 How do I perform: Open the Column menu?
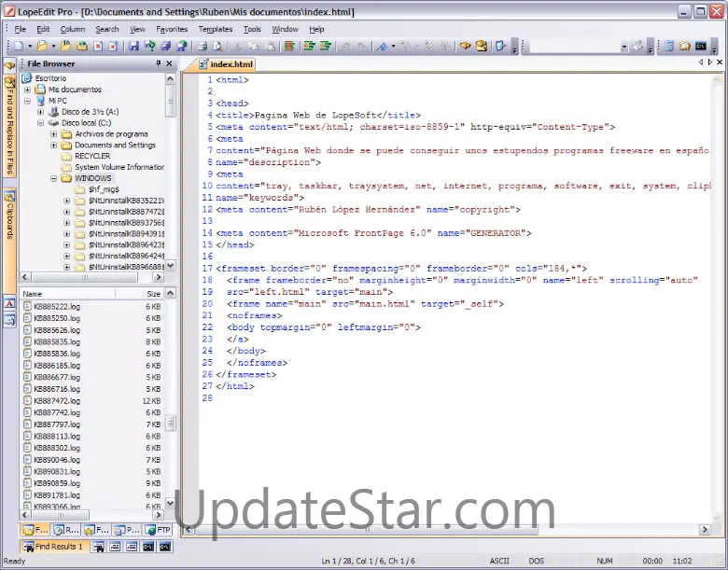click(x=73, y=29)
